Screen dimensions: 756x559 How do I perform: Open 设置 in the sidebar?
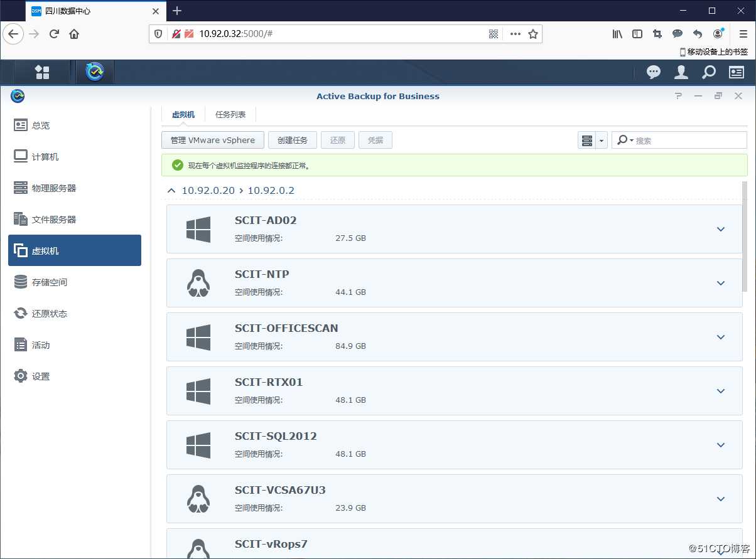pos(75,376)
